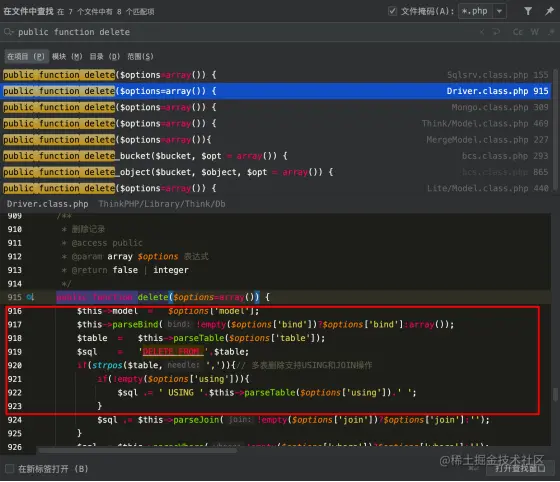The height and width of the screenshot is (482, 560).
Task: Click parseTable call on line 918
Action: [199, 338]
